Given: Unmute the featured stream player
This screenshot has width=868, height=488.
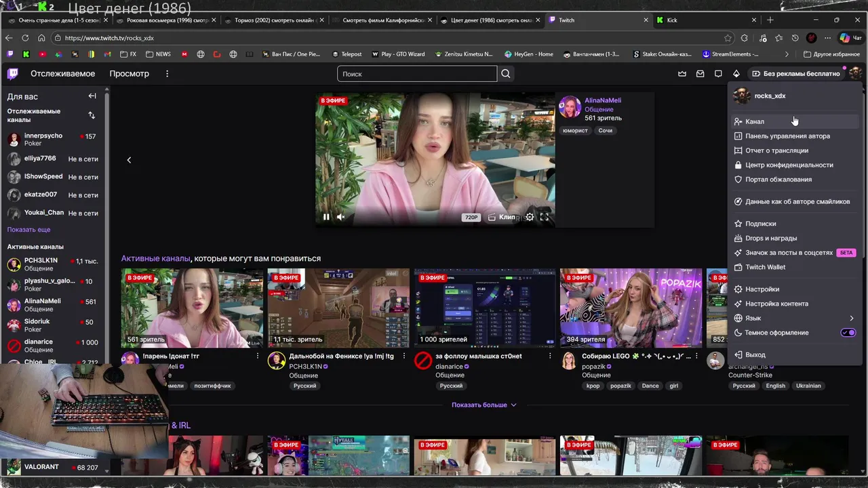Looking at the screenshot, I should pos(341,217).
